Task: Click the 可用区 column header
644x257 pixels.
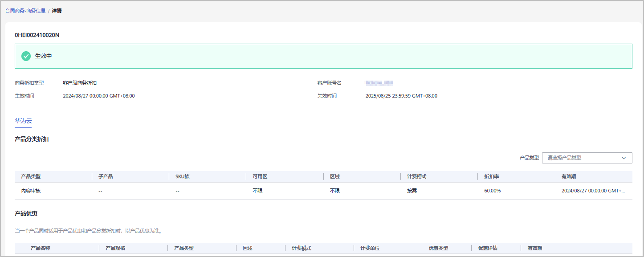Action: pos(260,177)
